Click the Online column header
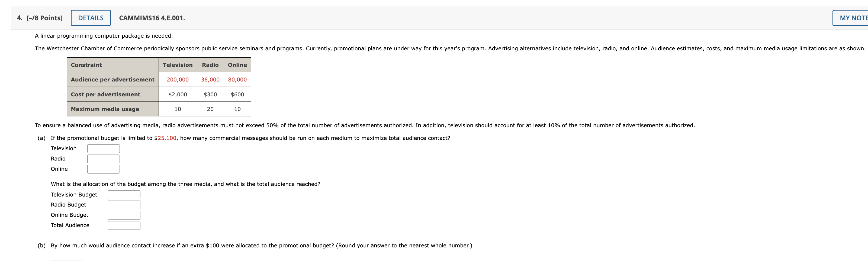868x275 pixels. (x=237, y=65)
